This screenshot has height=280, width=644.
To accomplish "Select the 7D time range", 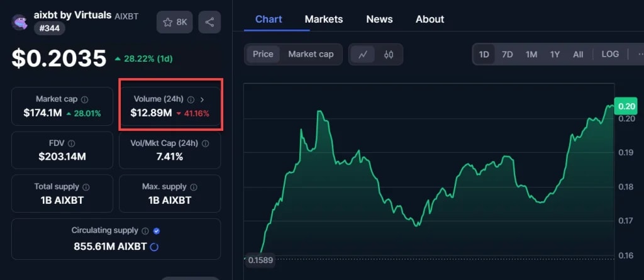I will (507, 54).
